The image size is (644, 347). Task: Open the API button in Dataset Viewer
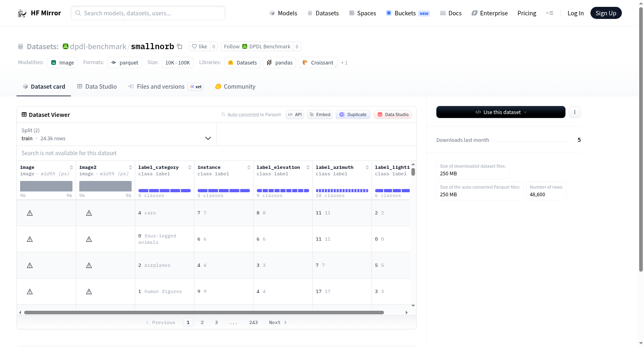[295, 114]
